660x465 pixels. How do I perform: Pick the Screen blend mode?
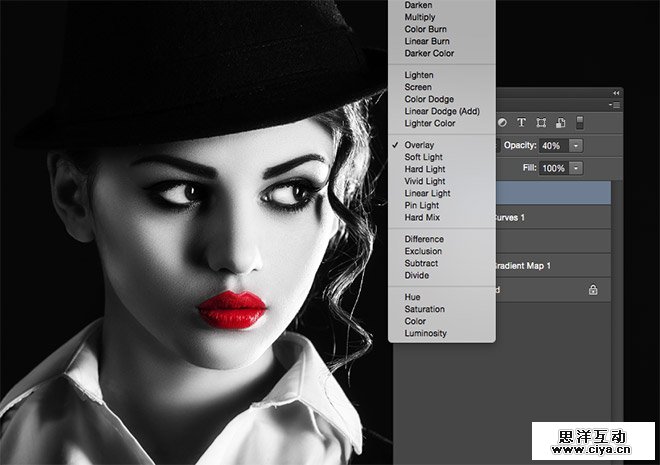coord(418,87)
